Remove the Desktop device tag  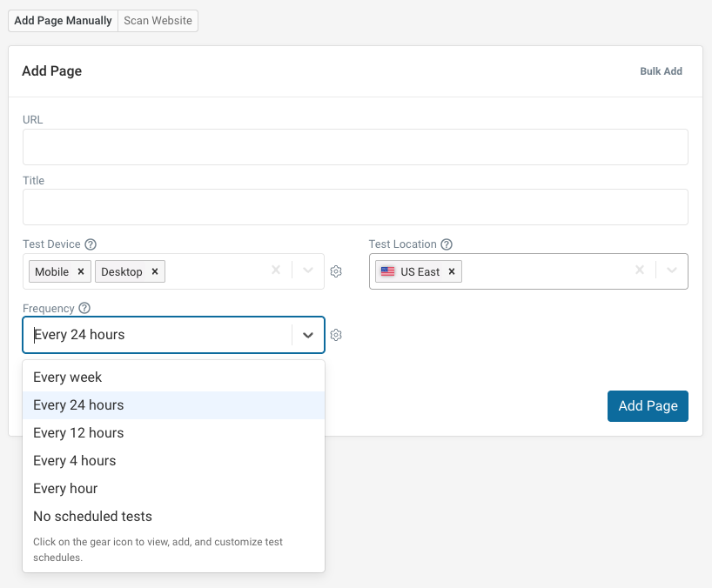[x=155, y=271]
